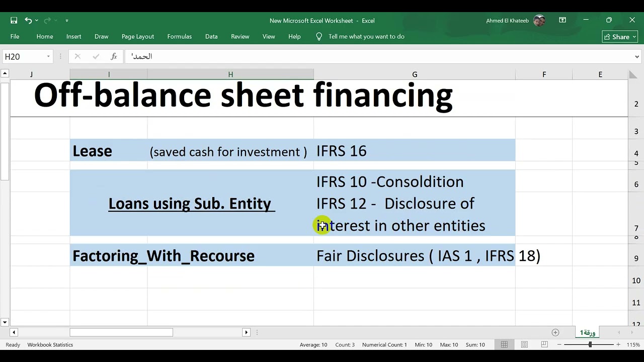Click the vertical scrollbar up arrow

pos(5,74)
